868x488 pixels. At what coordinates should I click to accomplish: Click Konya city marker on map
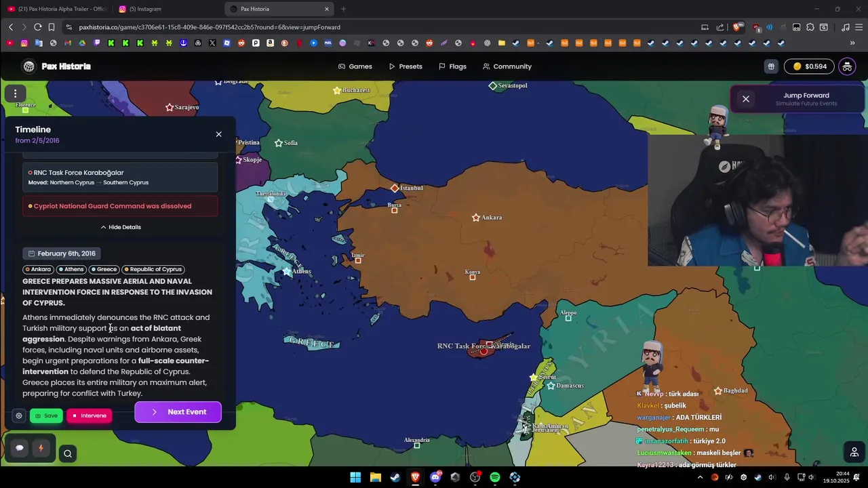pos(473,277)
